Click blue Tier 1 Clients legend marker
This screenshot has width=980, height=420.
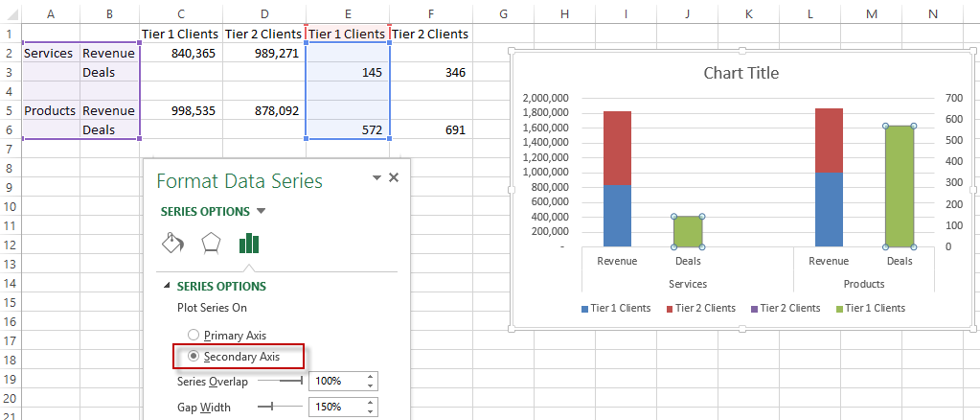[584, 309]
